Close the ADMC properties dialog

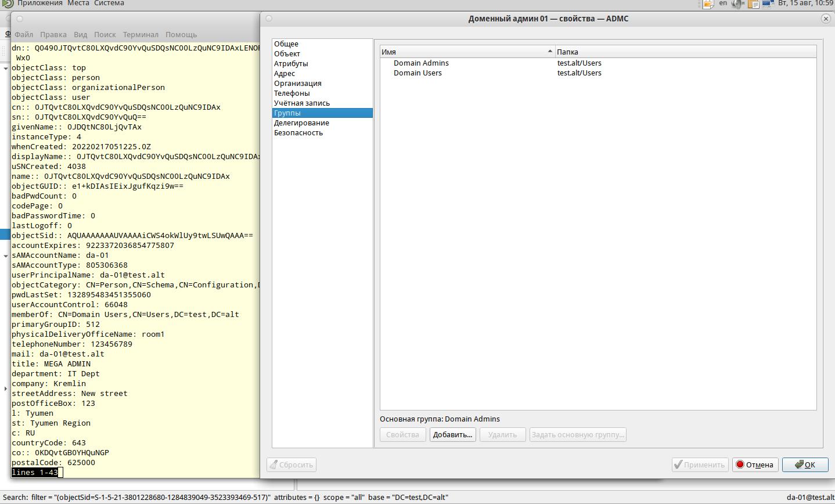825,19
